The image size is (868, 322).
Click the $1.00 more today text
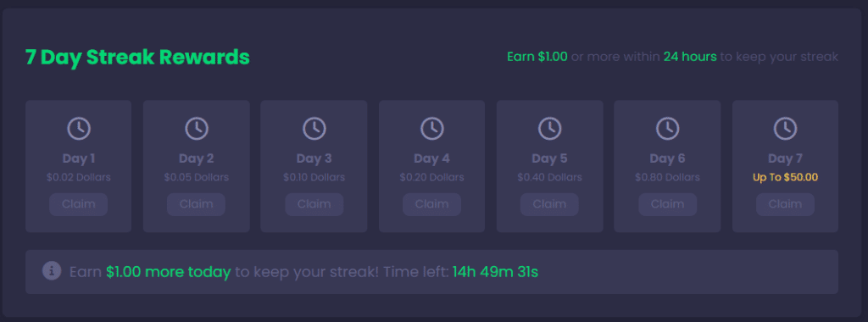click(169, 272)
